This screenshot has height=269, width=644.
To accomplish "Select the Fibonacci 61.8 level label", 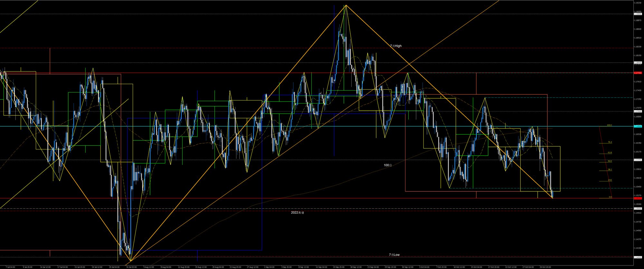I will point(610,152).
